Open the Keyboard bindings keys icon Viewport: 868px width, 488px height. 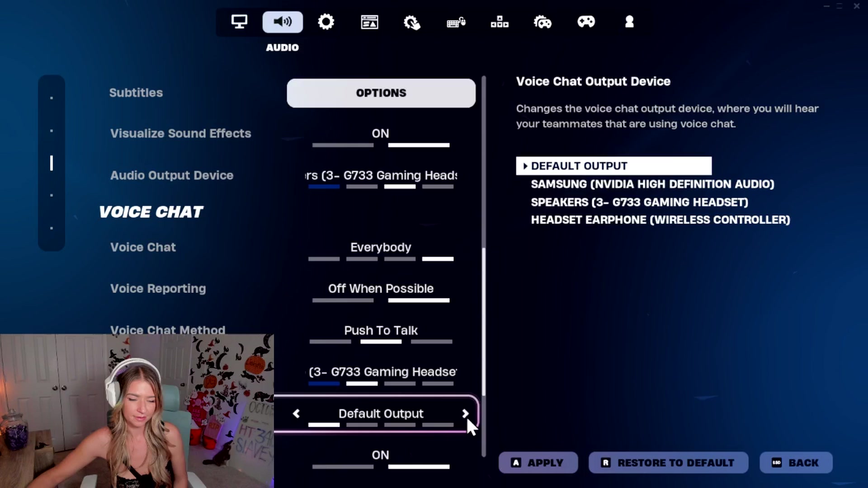500,22
